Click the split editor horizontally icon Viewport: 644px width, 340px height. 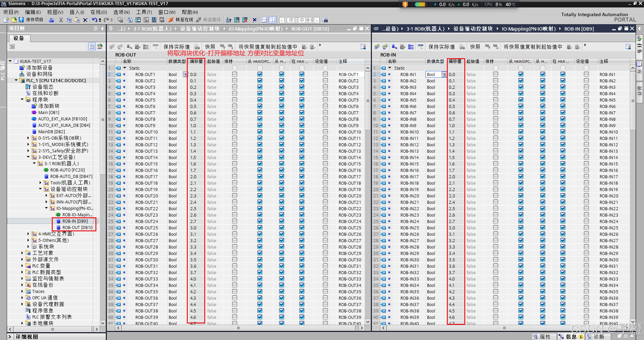(264, 20)
